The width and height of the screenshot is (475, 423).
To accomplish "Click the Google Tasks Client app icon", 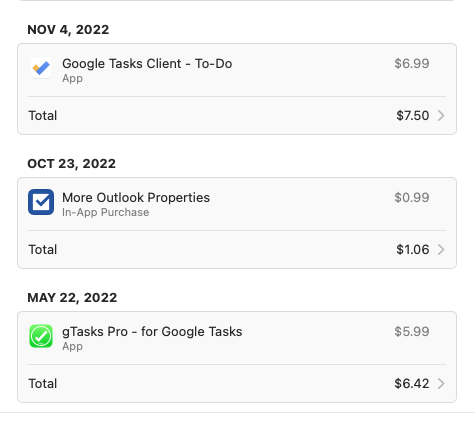I will point(41,68).
